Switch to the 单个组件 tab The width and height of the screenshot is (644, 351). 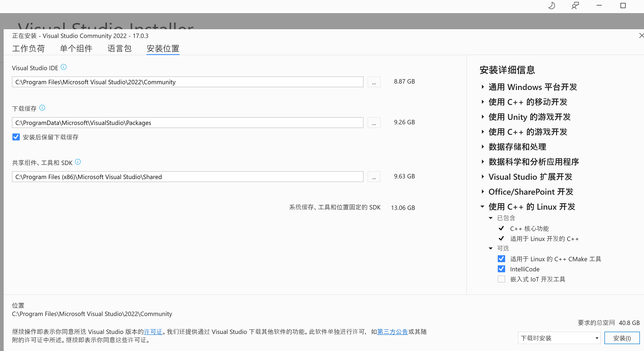pyautogui.click(x=76, y=48)
